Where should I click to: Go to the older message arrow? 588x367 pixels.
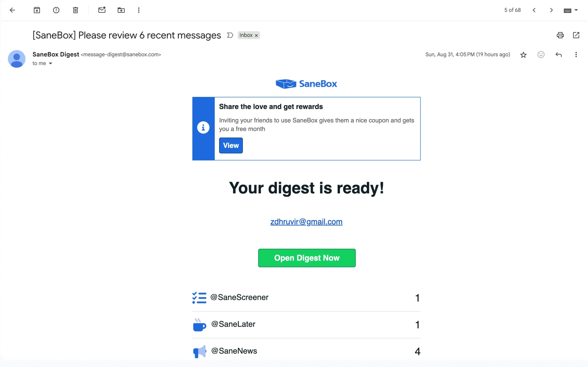[x=551, y=10]
